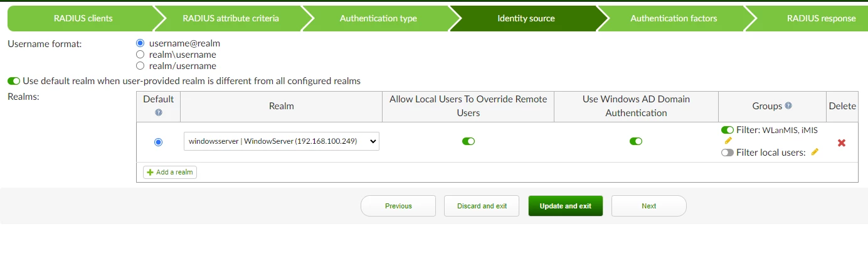
Task: Toggle Use Windows AD Domain Authentication switch
Action: tap(636, 141)
